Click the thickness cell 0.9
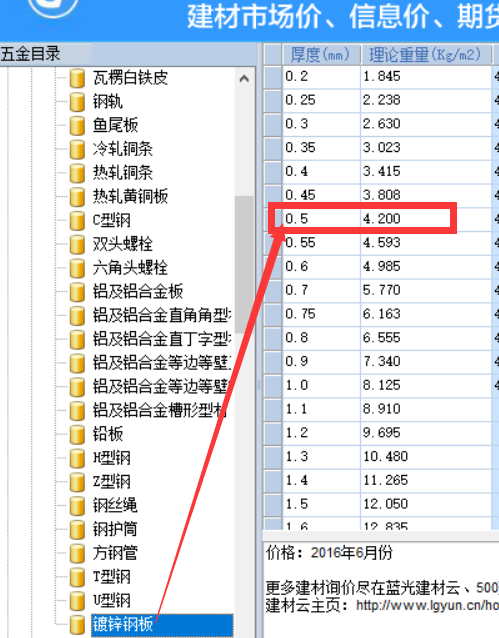The width and height of the screenshot is (499, 638). (x=321, y=362)
